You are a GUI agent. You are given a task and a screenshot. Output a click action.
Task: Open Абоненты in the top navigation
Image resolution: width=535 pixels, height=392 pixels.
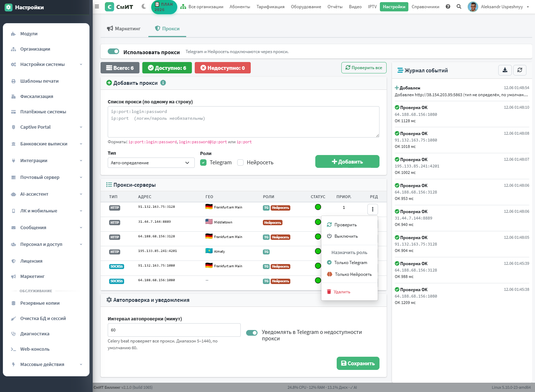click(240, 7)
